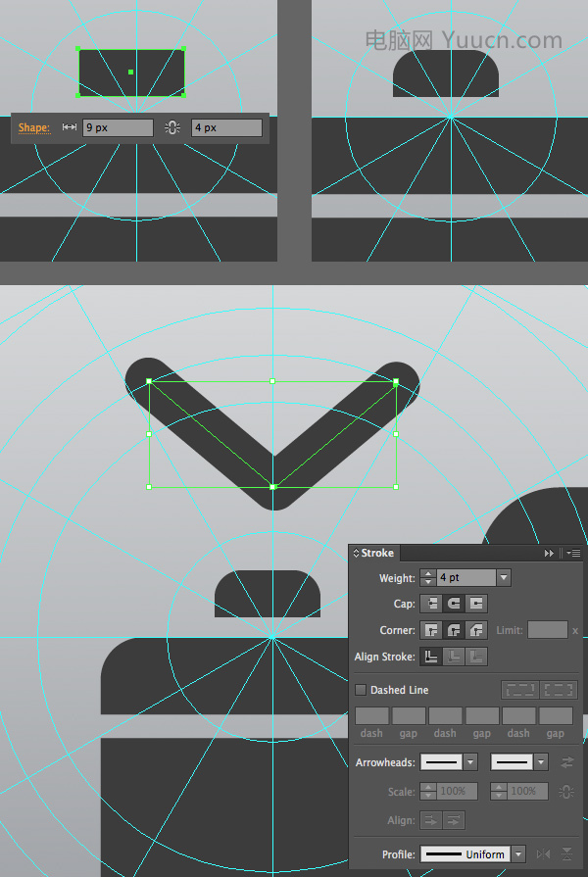Open the stroke Weight dropdown
This screenshot has height=877, width=588.
(x=504, y=577)
